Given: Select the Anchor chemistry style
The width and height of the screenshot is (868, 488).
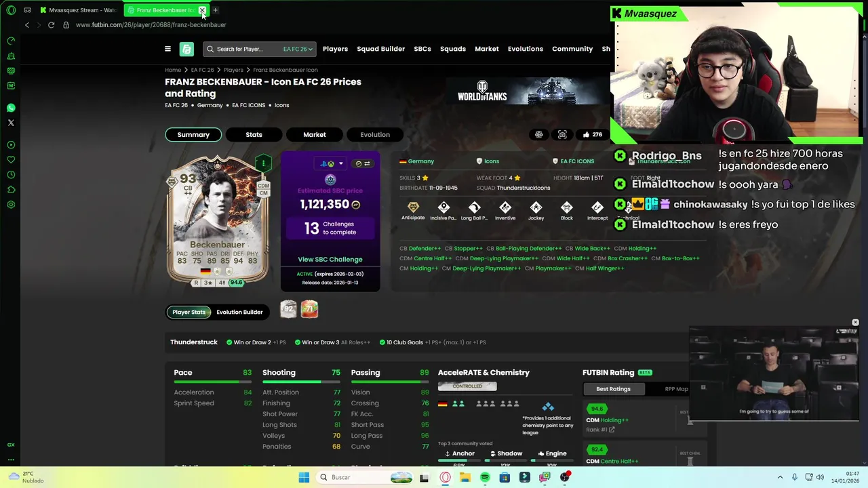Looking at the screenshot, I should click(x=459, y=453).
